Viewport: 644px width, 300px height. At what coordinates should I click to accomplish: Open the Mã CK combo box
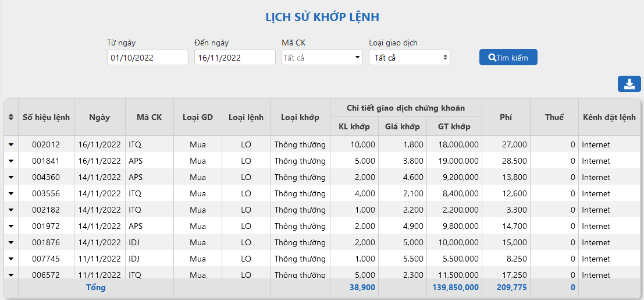click(x=322, y=57)
